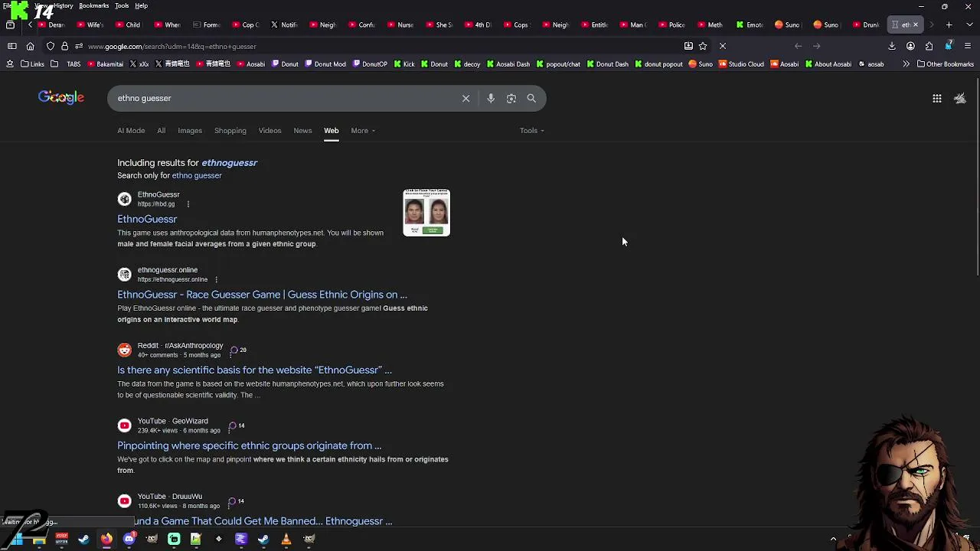The image size is (980, 551).
Task: Submit search with magnifier icon
Action: click(x=531, y=98)
